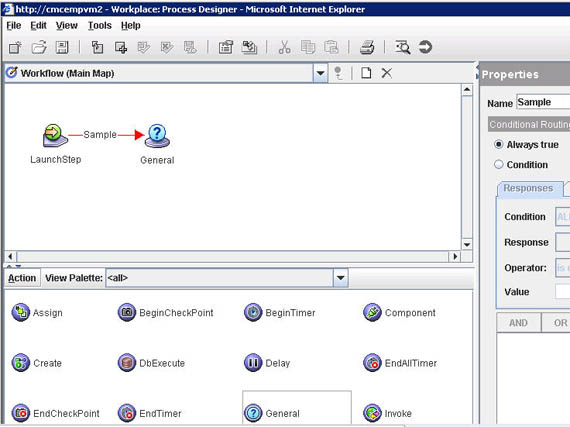This screenshot has height=427, width=570.
Task: Click the circular arrow icon in toolbar
Action: pos(425,47)
